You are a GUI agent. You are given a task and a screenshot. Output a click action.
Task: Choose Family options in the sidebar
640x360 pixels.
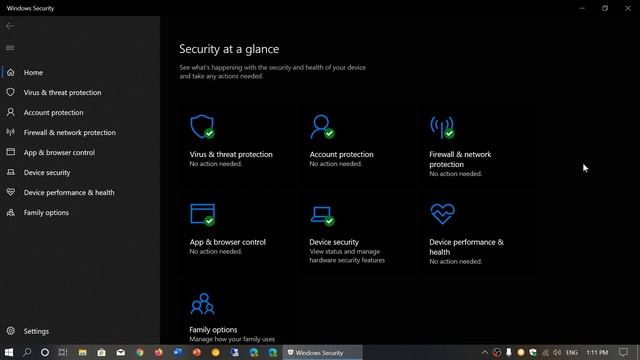point(80,212)
